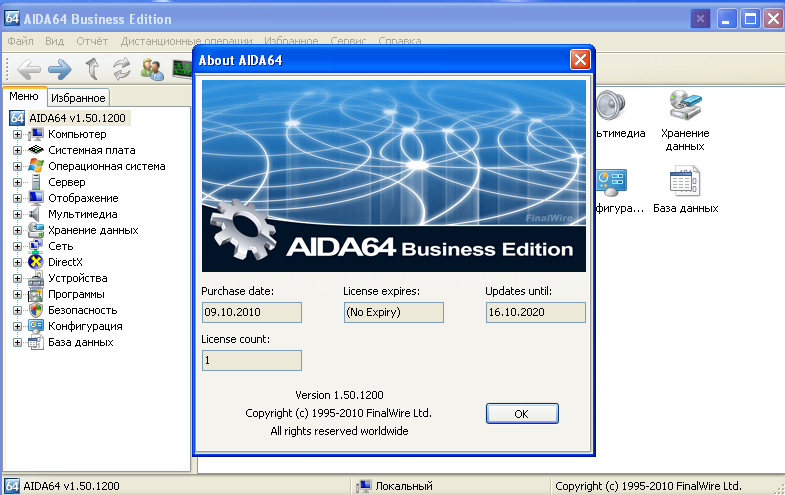Click the Back arrow in the toolbar
The height and width of the screenshot is (495, 785).
click(x=29, y=69)
